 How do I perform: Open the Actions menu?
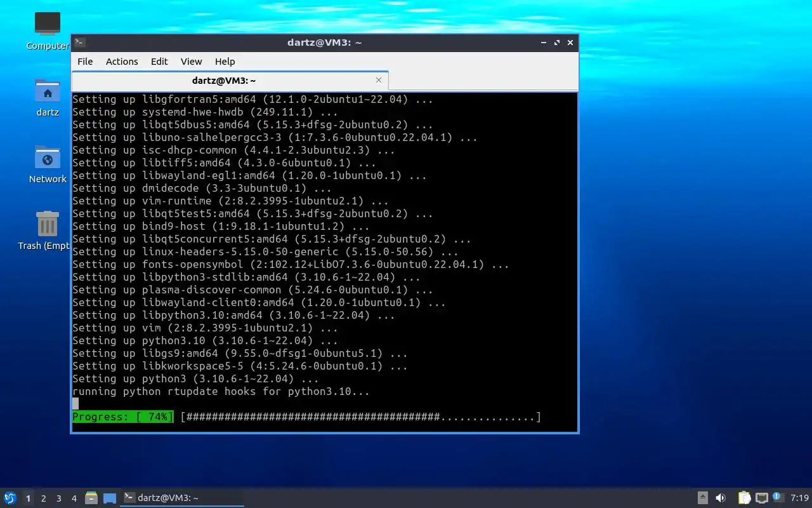(122, 62)
